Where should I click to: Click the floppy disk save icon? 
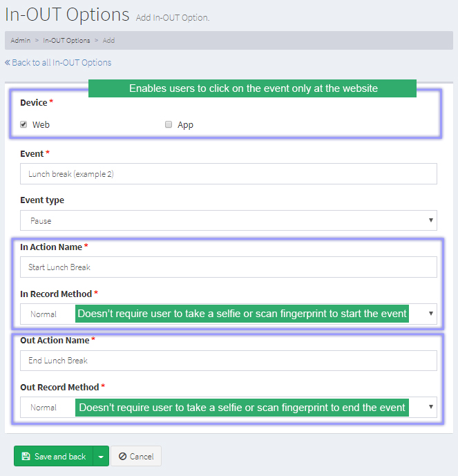[26, 457]
